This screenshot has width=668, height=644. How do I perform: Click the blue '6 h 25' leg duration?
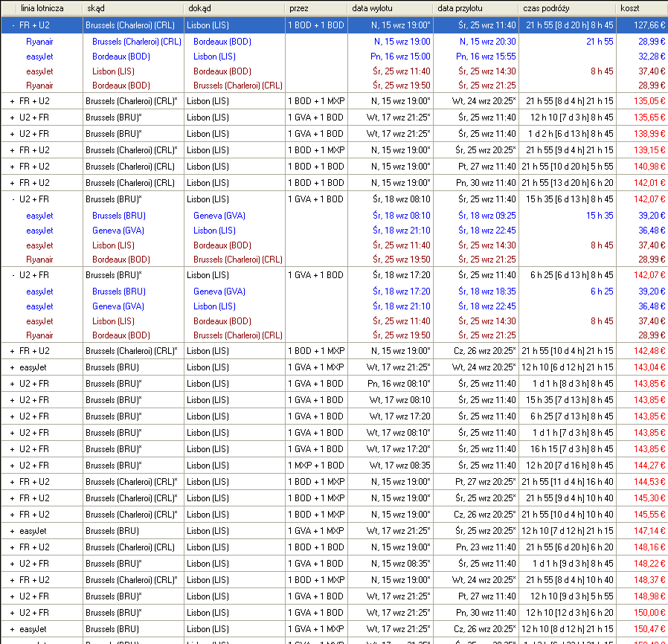click(602, 292)
